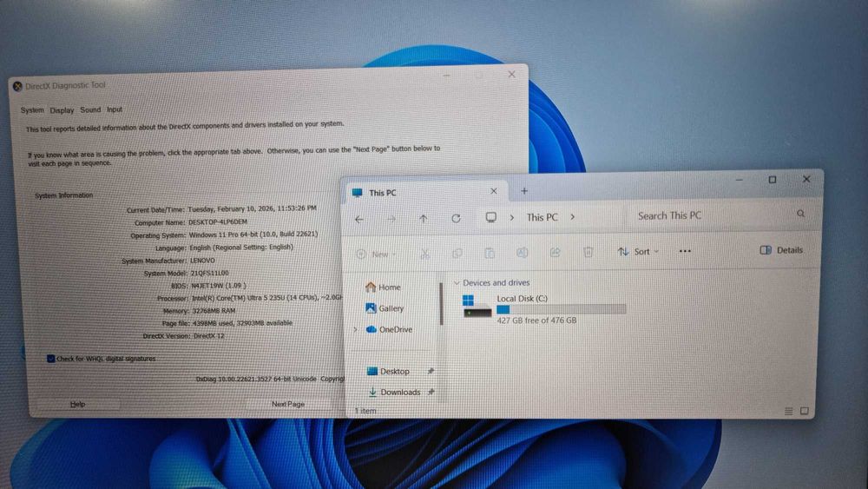Open the New dropdown menu
Screen dimensions: 868x489
(x=377, y=254)
